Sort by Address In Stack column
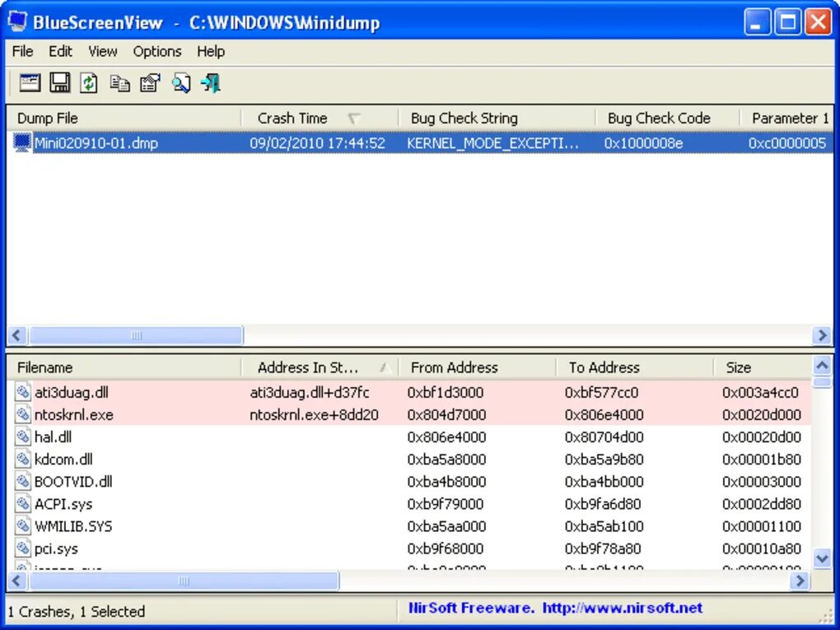The width and height of the screenshot is (840, 630). point(320,367)
